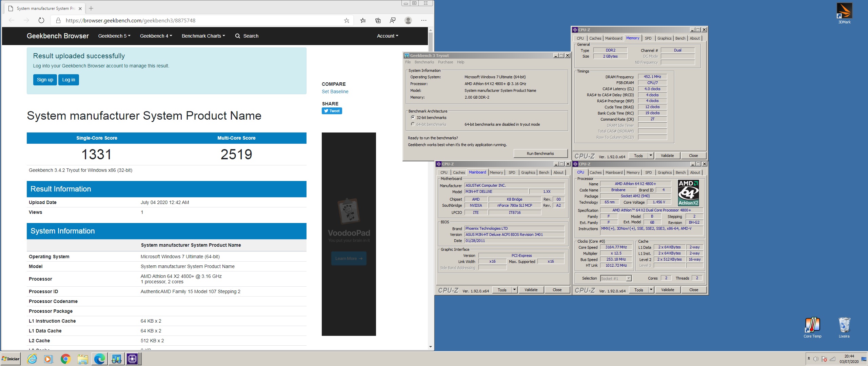The height and width of the screenshot is (366, 868).
Task: Click the volume speaker tray icon
Action: [816, 359]
